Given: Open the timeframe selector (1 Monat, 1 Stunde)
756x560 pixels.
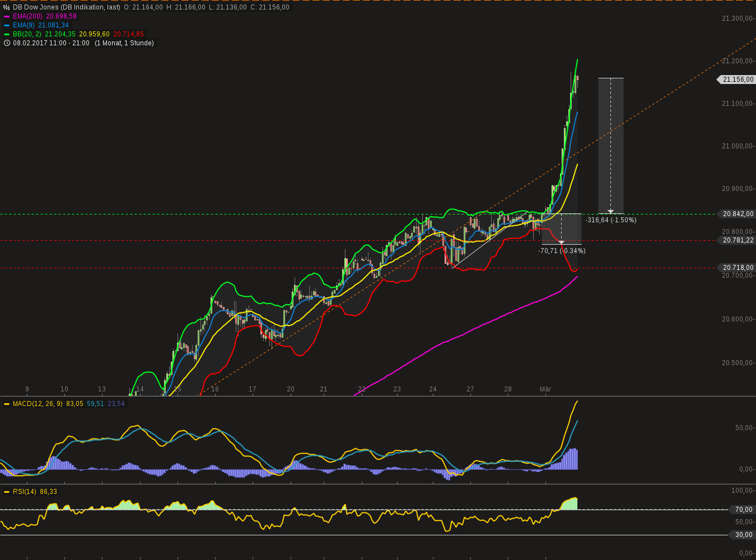Looking at the screenshot, I should pos(124,43).
